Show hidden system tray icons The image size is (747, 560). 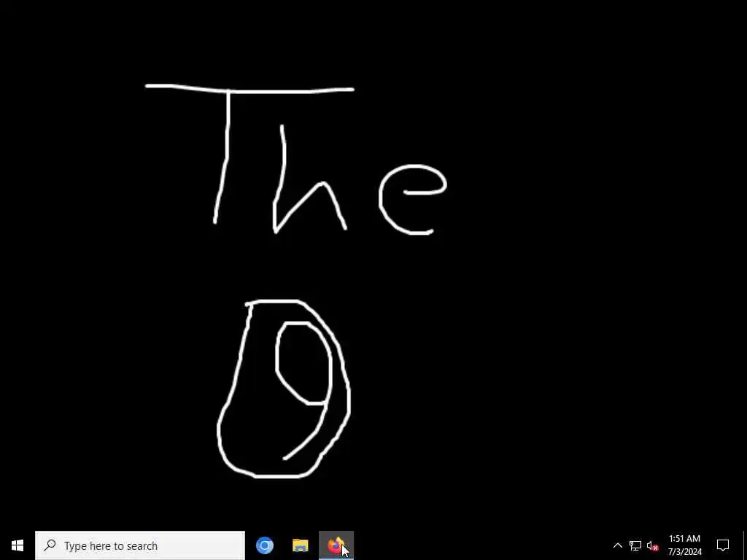click(617, 545)
